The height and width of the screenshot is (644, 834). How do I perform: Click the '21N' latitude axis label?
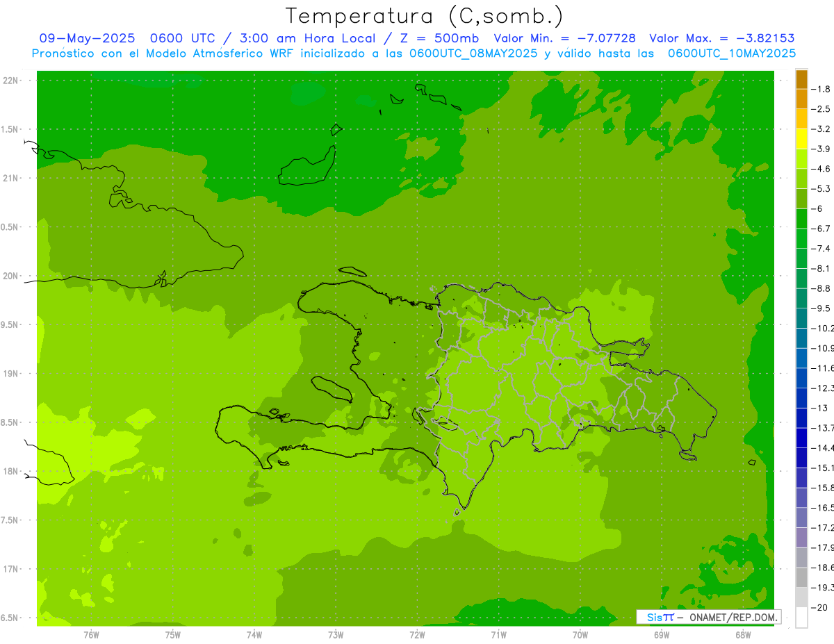11,178
